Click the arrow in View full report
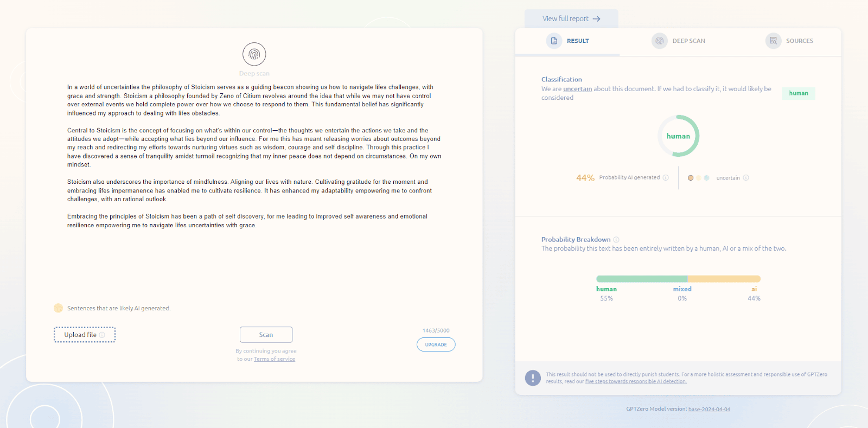 click(x=597, y=19)
